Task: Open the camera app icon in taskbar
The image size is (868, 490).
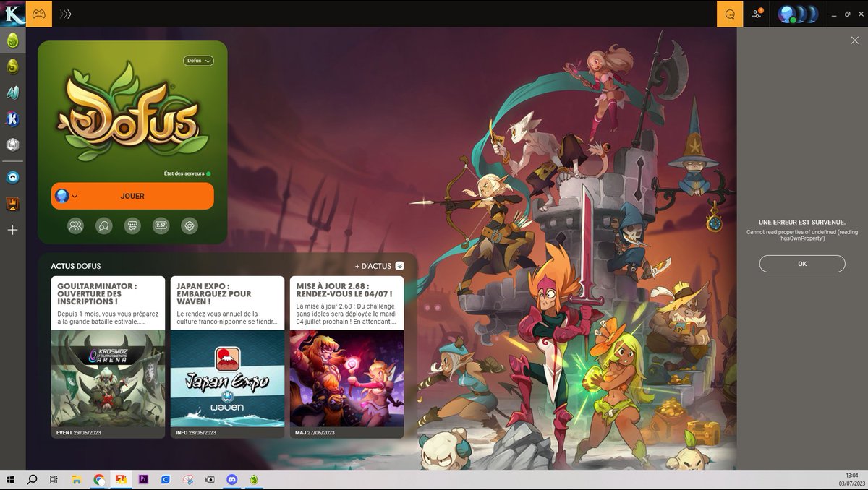Action: [x=210, y=479]
